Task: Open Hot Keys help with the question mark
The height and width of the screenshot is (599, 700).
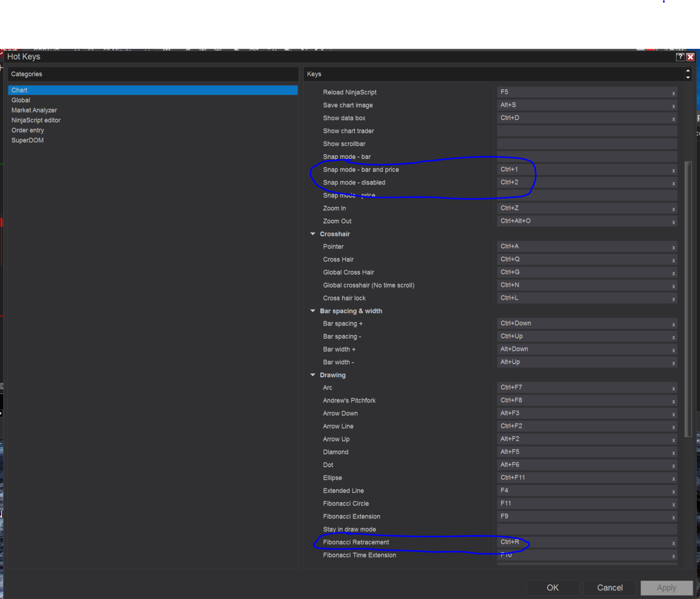Action: (x=680, y=57)
